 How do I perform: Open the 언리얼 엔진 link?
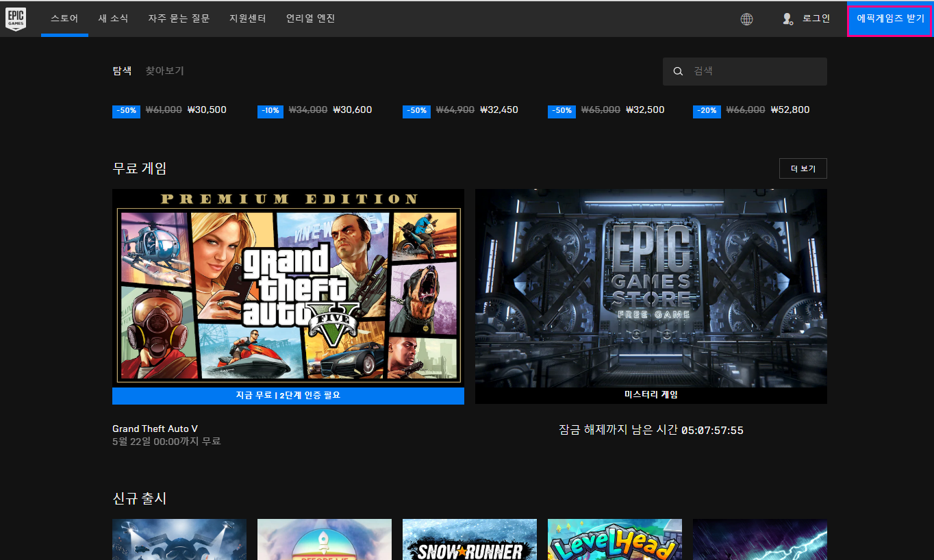click(x=311, y=18)
